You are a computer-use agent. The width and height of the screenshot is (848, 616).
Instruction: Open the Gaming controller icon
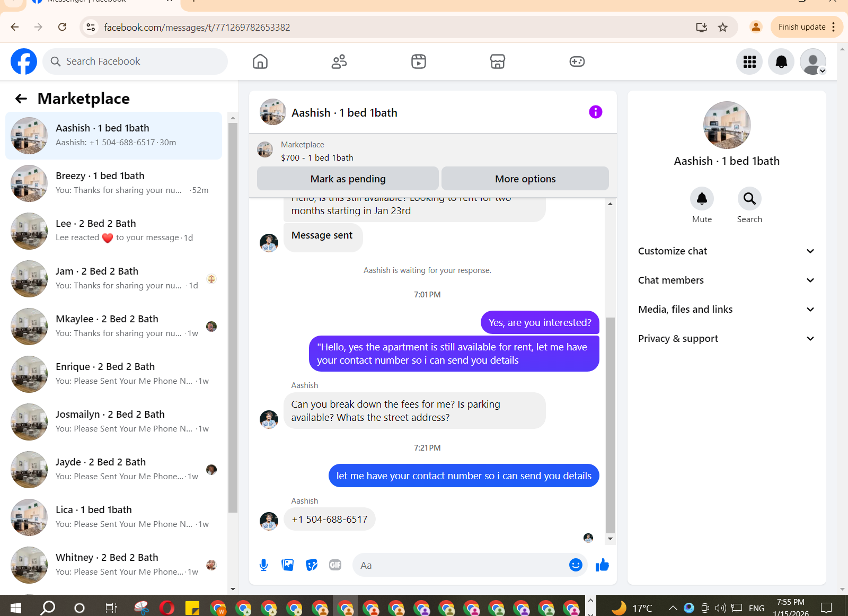coord(577,61)
